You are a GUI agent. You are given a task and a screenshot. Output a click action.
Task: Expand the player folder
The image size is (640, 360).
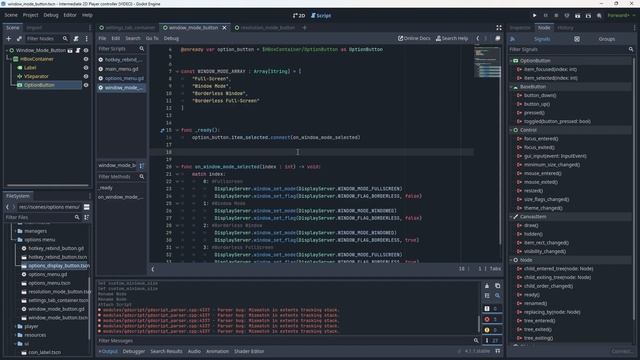[x=15, y=327]
